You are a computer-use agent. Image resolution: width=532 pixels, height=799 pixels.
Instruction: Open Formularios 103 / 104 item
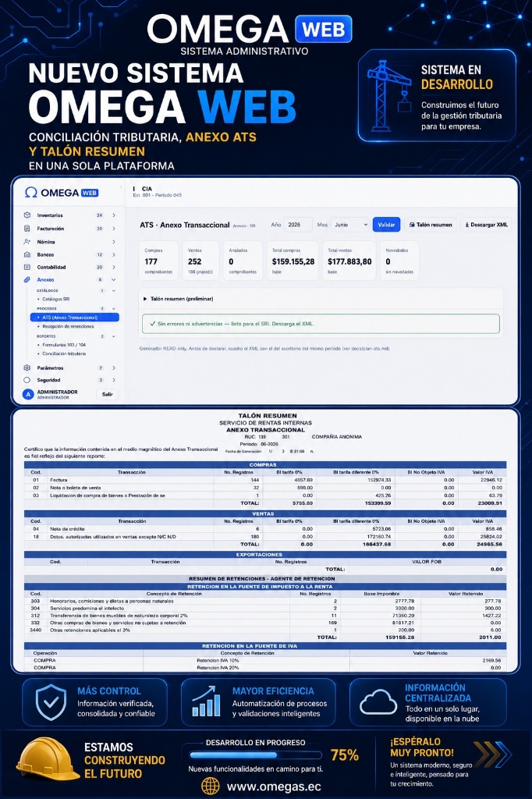[64, 344]
